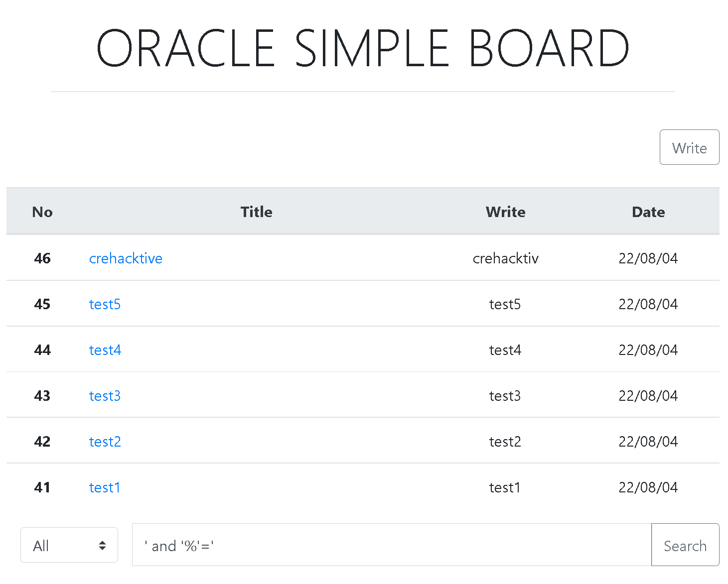Image resolution: width=728 pixels, height=584 pixels.
Task: Click writer name test2
Action: pyautogui.click(x=505, y=442)
